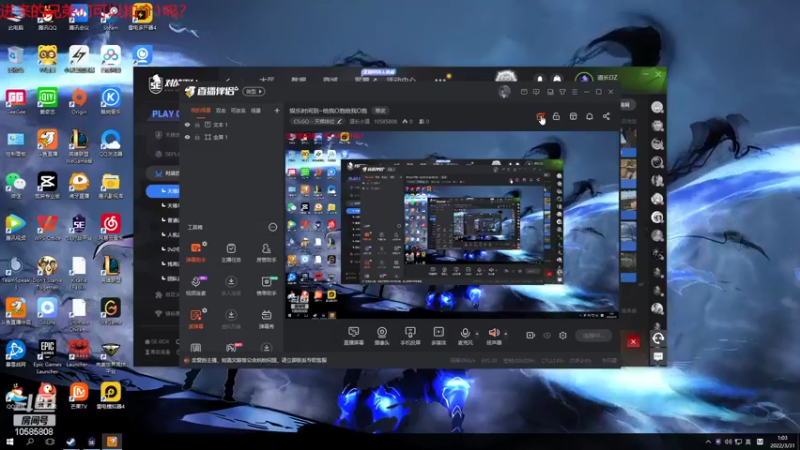Open the bell notifications above preview
Image resolution: width=800 pixels, height=450 pixels.
589,116
